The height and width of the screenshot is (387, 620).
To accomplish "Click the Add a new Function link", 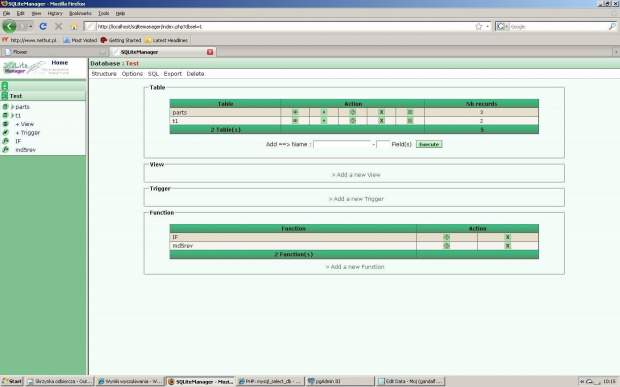I will tap(355, 267).
